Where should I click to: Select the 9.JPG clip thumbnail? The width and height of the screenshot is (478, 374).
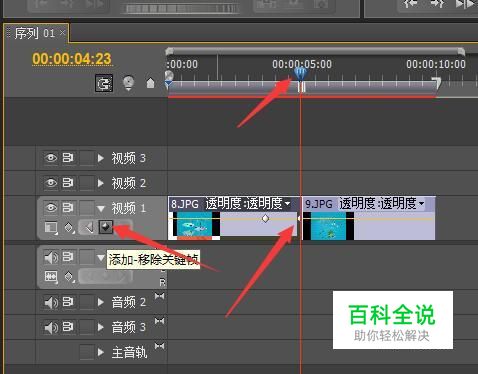[x=329, y=226]
